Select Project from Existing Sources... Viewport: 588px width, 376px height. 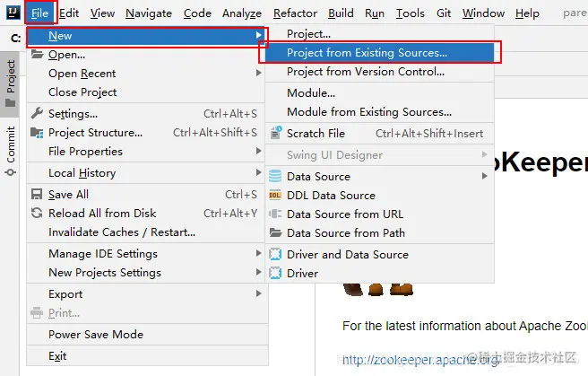click(x=379, y=53)
